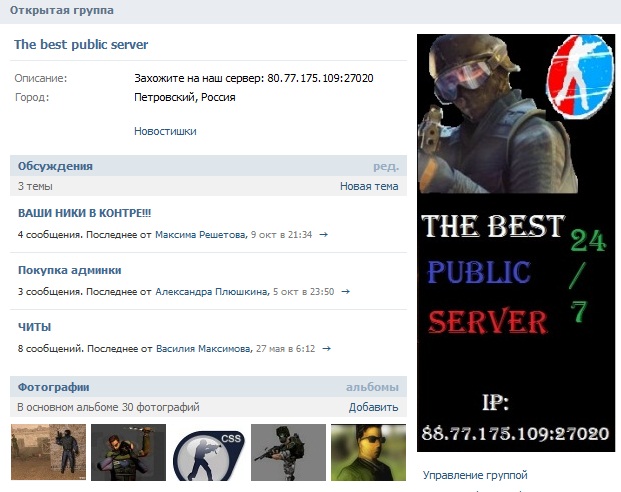Click the group title The best public server
Screen dimensions: 621x492
point(81,44)
